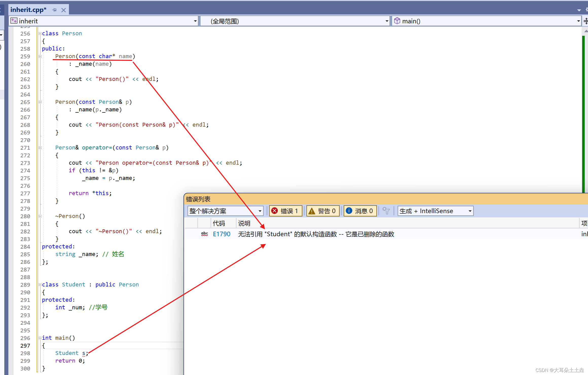Click the red error icon in 错误 1

click(274, 211)
